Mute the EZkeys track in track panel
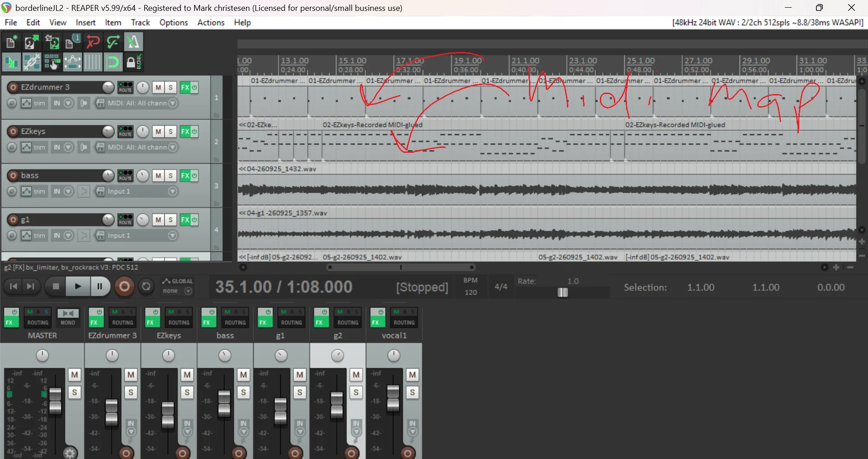This screenshot has width=868, height=459. tap(158, 132)
